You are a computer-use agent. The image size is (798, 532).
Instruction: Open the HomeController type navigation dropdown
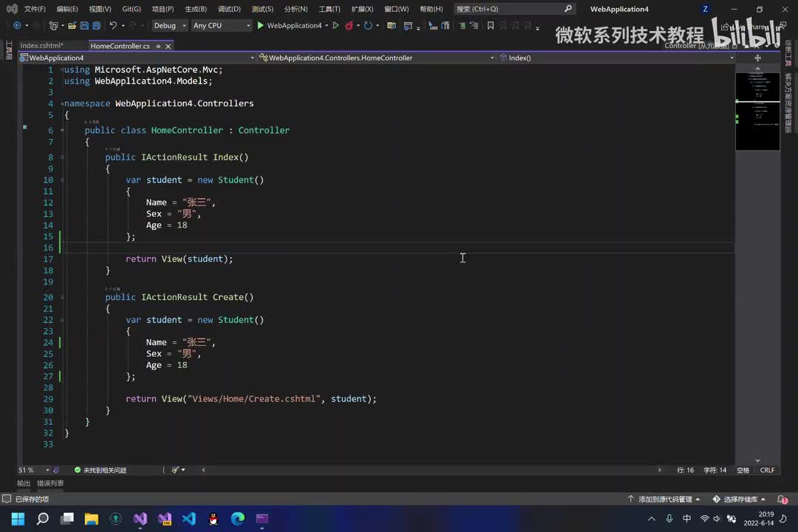[x=377, y=58]
